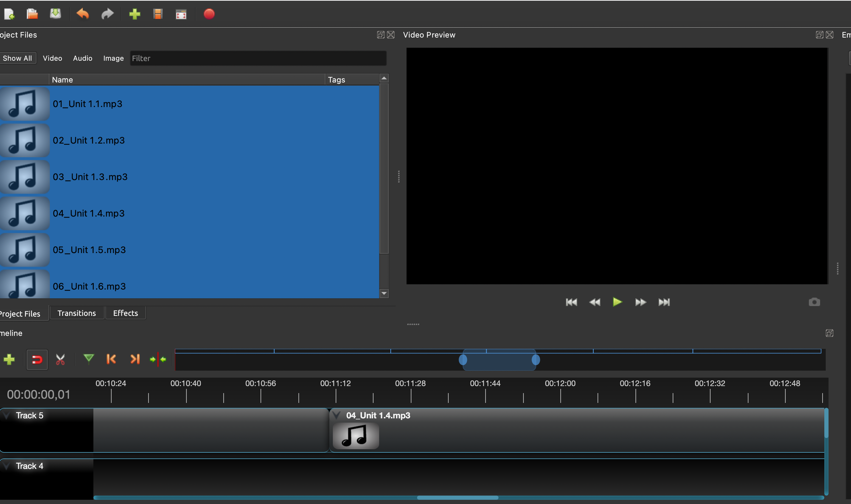Click the green Import Files plus icon

click(134, 14)
